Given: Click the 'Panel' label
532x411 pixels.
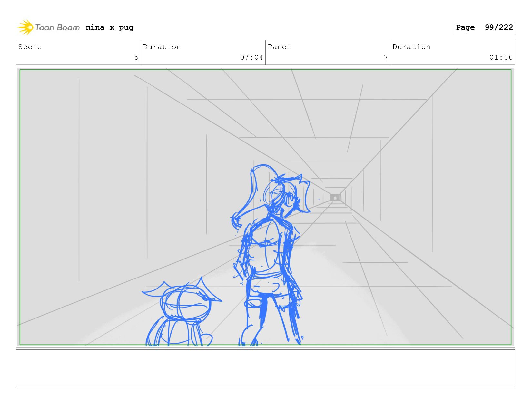Looking at the screenshot, I should [279, 47].
